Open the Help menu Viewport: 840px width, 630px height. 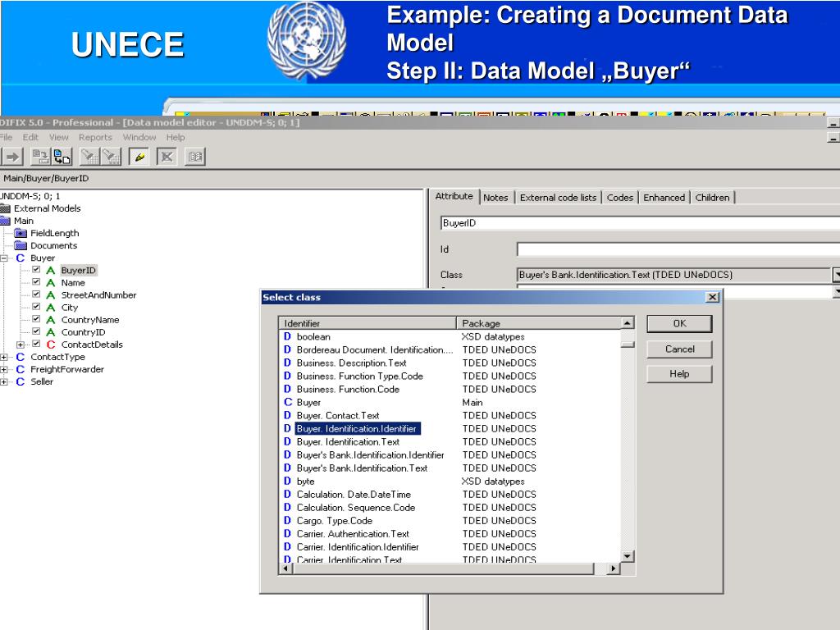point(176,137)
